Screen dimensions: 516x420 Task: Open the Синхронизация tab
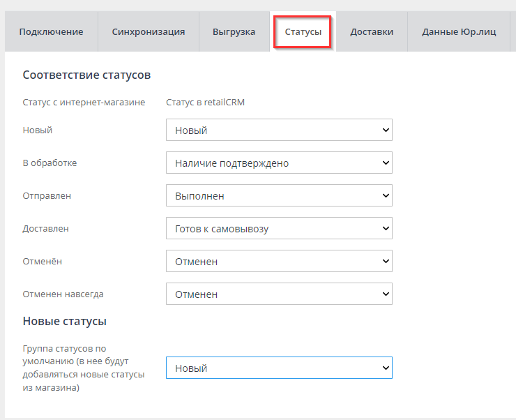coord(148,31)
